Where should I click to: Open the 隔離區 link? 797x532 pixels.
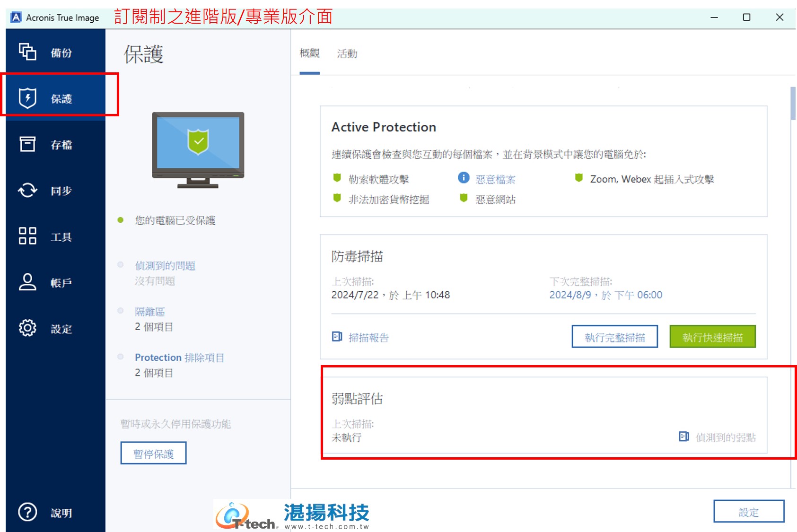(x=150, y=312)
